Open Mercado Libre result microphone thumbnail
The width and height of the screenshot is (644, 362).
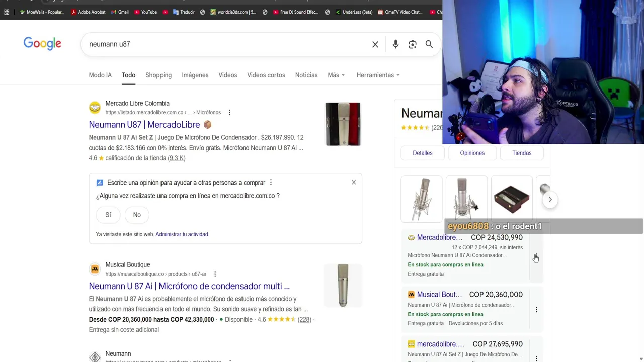pyautogui.click(x=343, y=124)
